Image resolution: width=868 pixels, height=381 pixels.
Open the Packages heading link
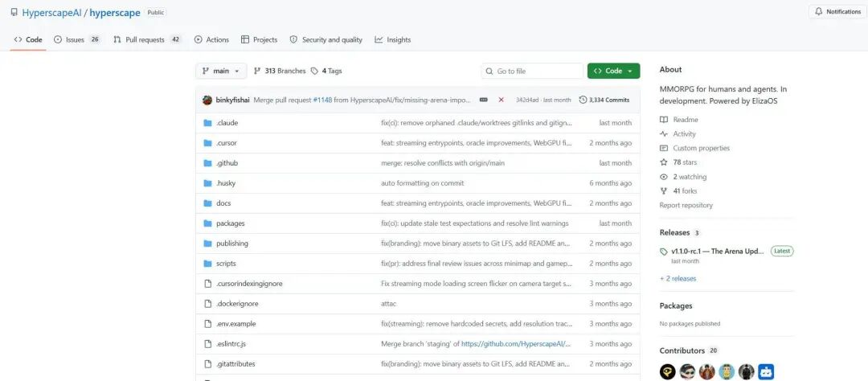[676, 305]
